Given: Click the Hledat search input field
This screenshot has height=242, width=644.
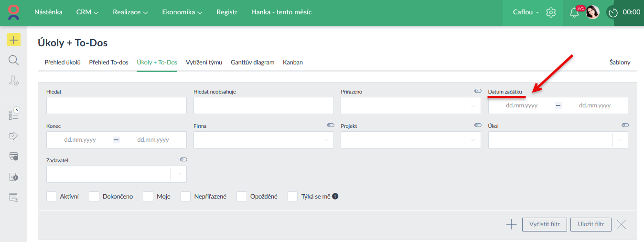Looking at the screenshot, I should (x=117, y=105).
